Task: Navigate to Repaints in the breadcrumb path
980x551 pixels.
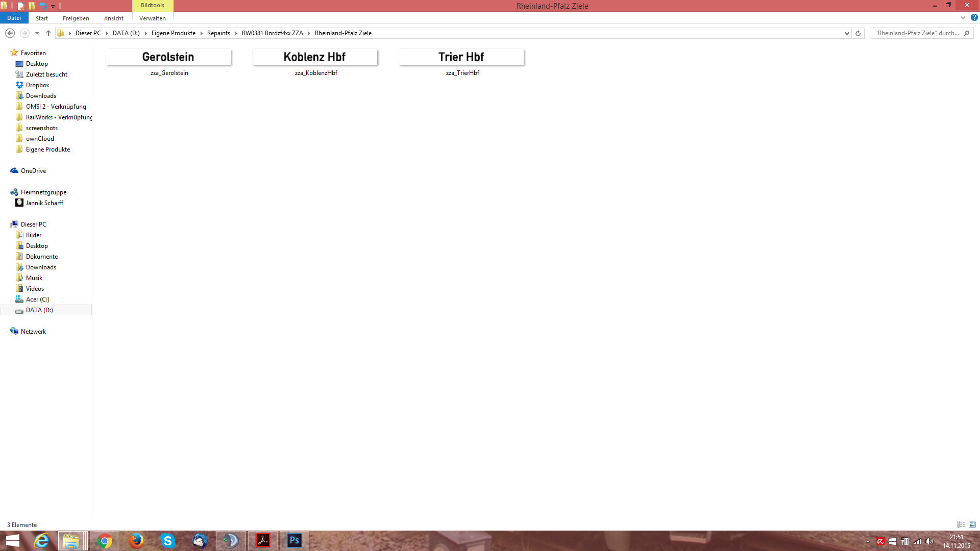Action: point(218,33)
